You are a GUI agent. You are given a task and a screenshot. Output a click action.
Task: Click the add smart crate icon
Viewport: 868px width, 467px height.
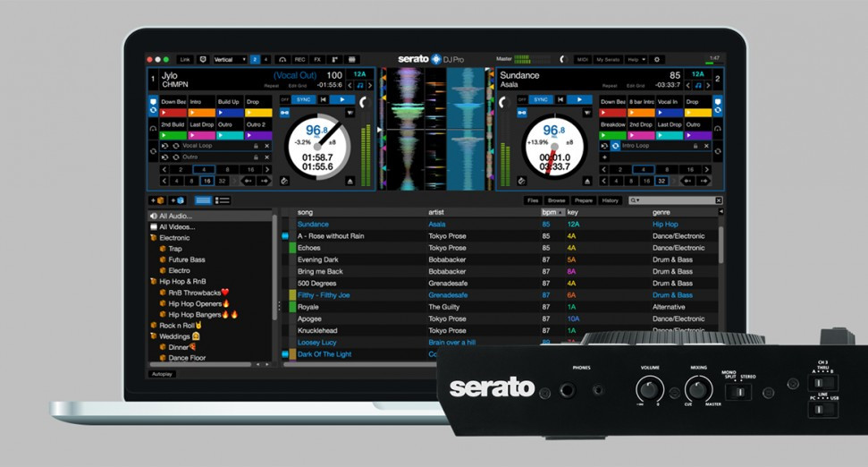click(178, 200)
